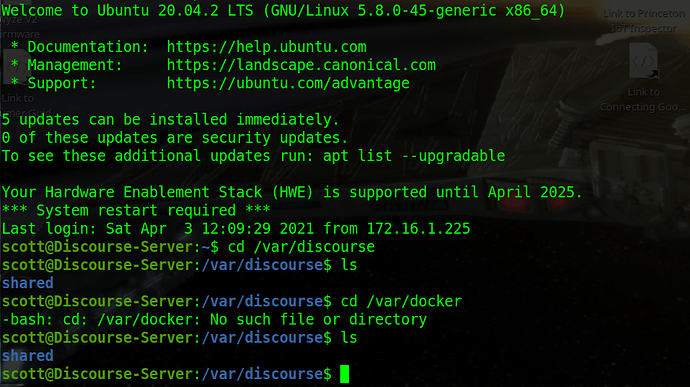Click the '* Management:' label

click(x=66, y=65)
